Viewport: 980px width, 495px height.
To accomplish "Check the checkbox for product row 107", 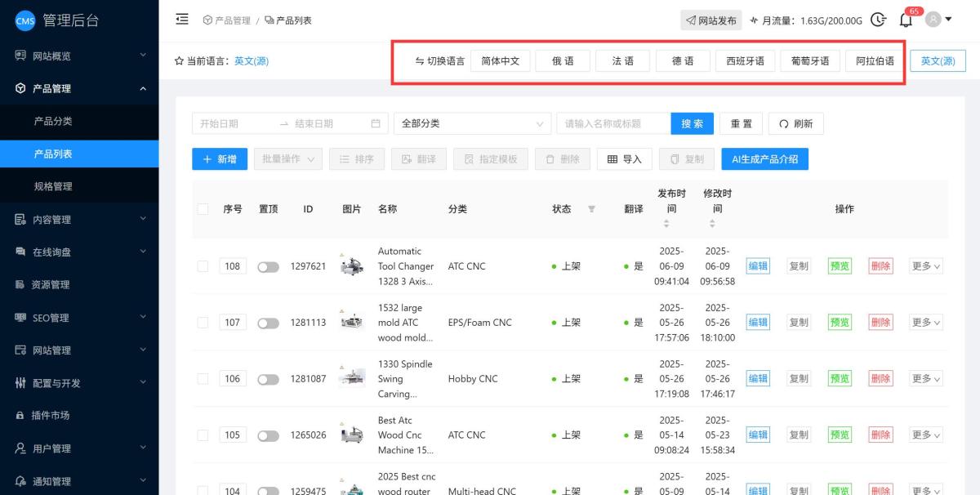I will pyautogui.click(x=203, y=323).
